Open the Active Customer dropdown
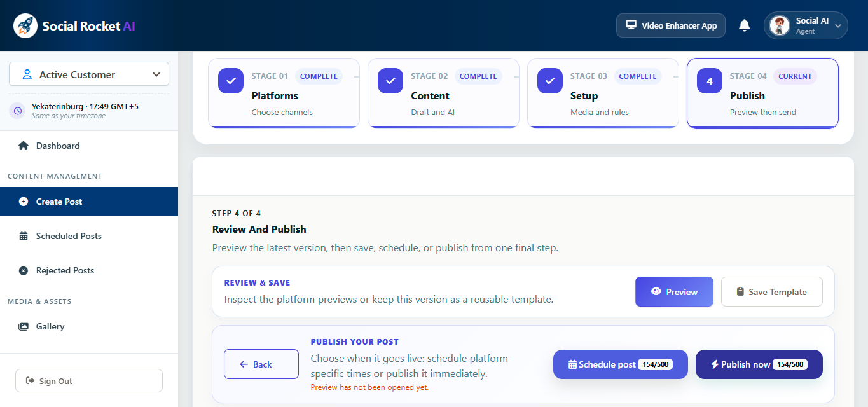 click(x=89, y=74)
